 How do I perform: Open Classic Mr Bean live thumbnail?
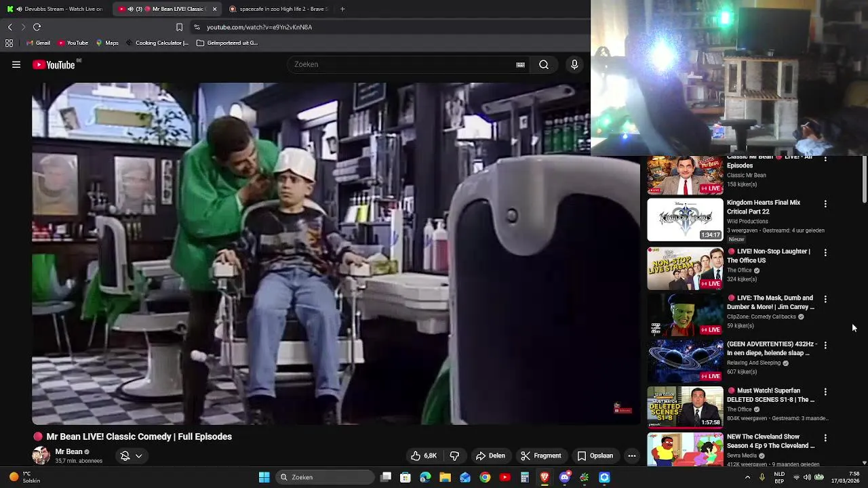pyautogui.click(x=685, y=175)
